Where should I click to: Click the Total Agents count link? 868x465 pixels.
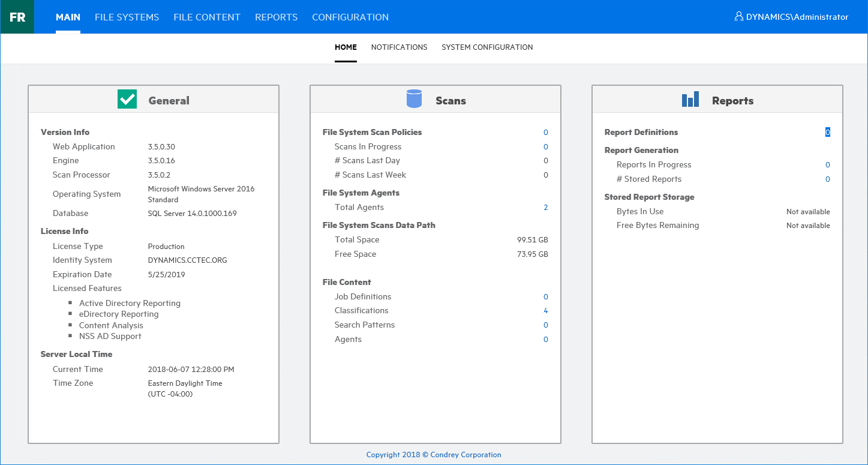click(545, 208)
